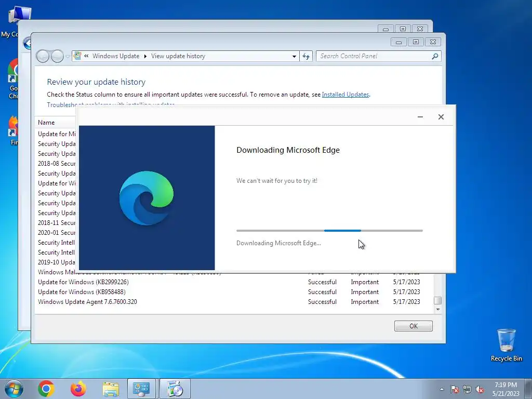Select the 2018-08 Security update row
The image size is (532, 399).
[56, 164]
